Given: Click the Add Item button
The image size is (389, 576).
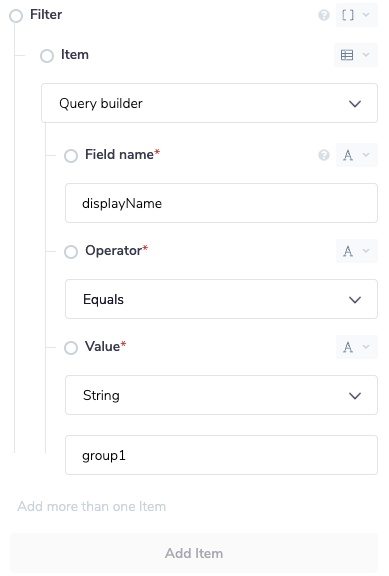Looking at the screenshot, I should point(194,553).
